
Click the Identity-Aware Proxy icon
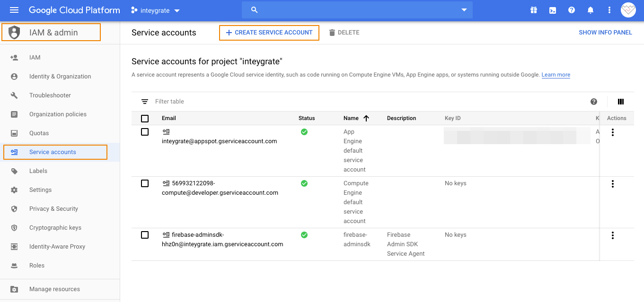coord(14,246)
